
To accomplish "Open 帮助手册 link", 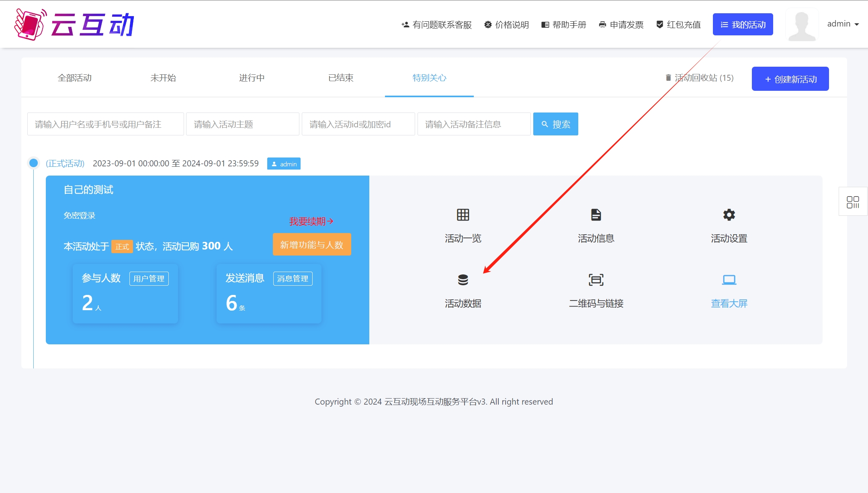I will click(564, 25).
